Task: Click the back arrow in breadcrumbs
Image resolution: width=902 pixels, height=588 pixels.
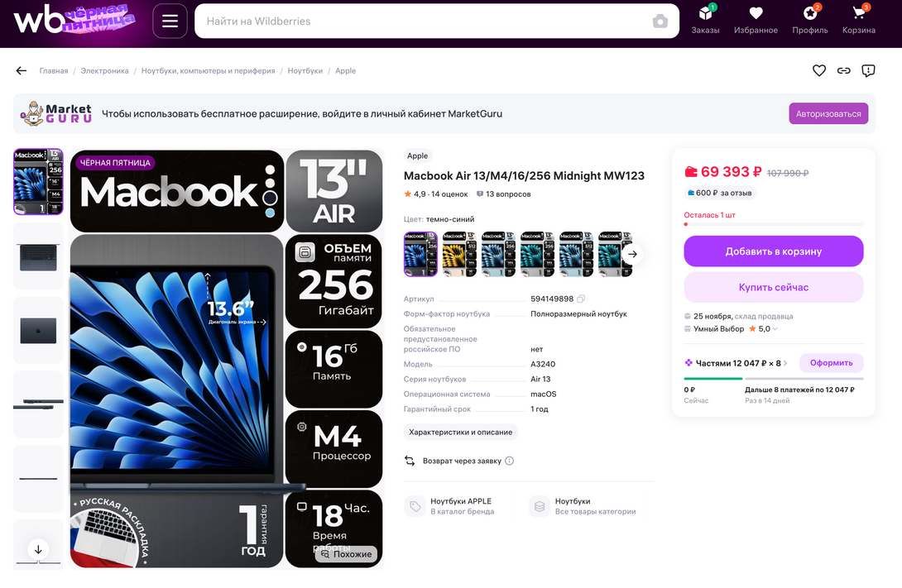Action: (x=22, y=71)
